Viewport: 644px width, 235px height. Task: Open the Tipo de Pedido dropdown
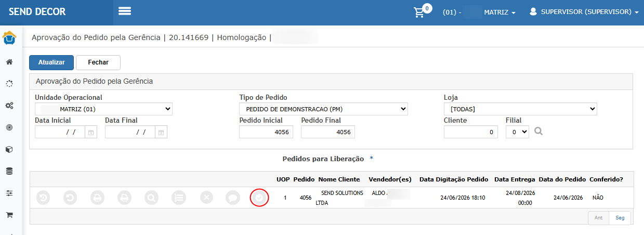323,109
